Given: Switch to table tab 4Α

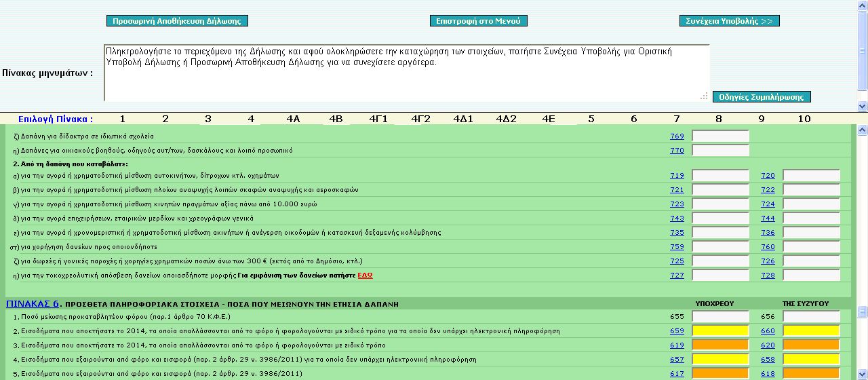Looking at the screenshot, I should click(x=293, y=119).
